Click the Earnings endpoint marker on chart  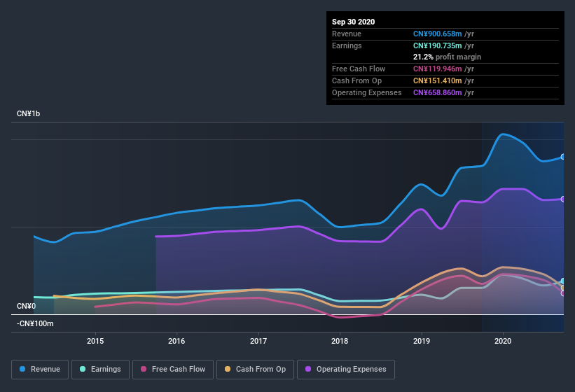point(563,281)
